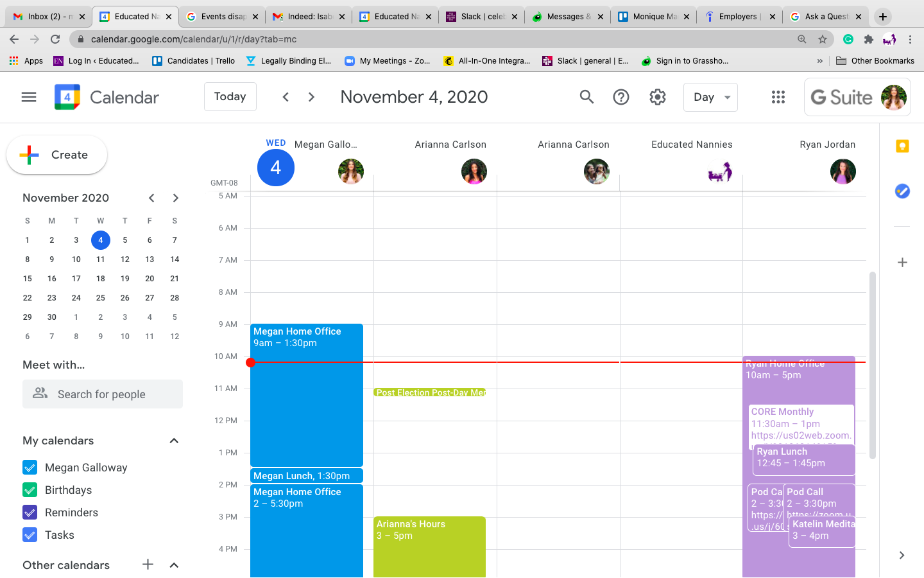This screenshot has height=578, width=924.
Task: Open the Google apps launcher
Action: 778,97
